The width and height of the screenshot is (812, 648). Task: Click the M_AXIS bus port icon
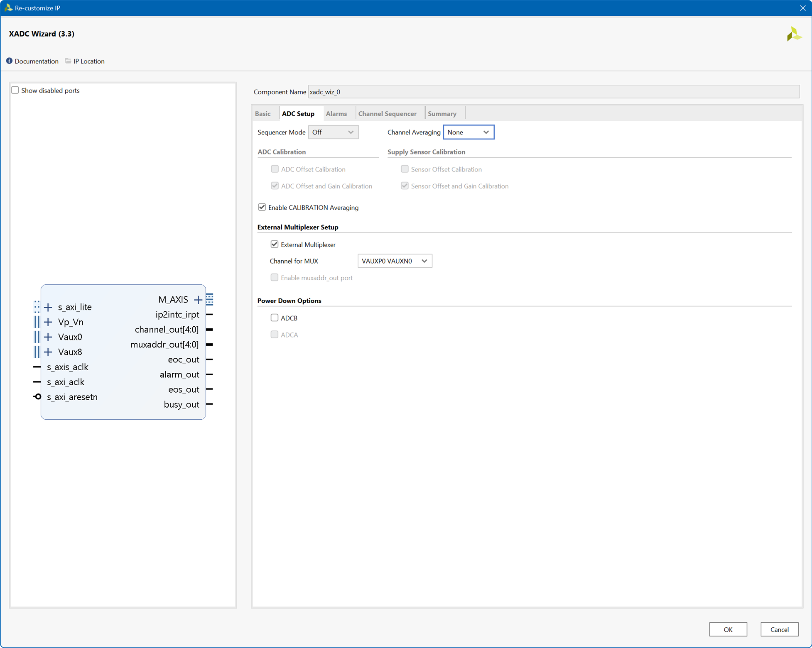[x=210, y=299]
